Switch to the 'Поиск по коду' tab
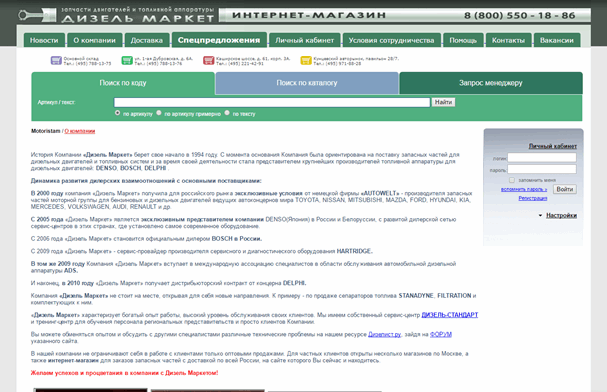Image resolution: width=607 pixels, height=392 pixels. [x=123, y=83]
